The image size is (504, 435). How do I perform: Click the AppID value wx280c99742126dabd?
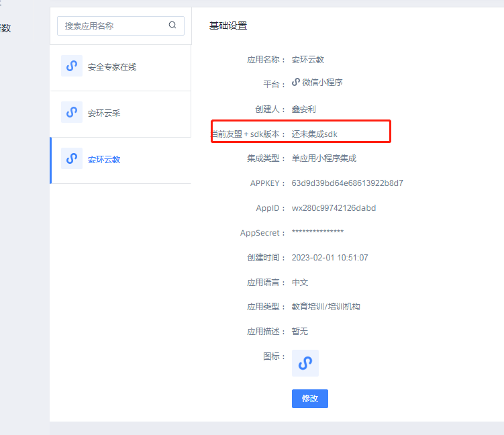(x=334, y=208)
